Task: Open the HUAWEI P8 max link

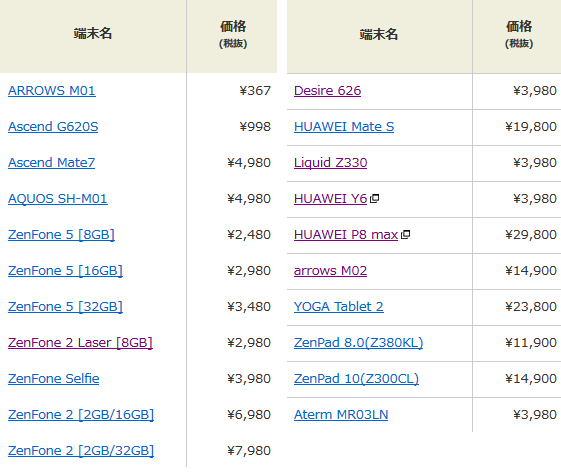Action: [x=346, y=235]
